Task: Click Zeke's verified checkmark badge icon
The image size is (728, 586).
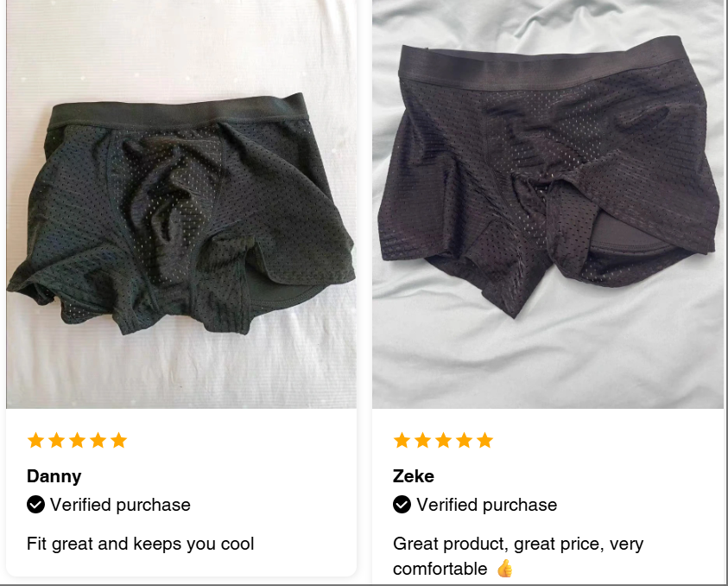Action: click(402, 504)
